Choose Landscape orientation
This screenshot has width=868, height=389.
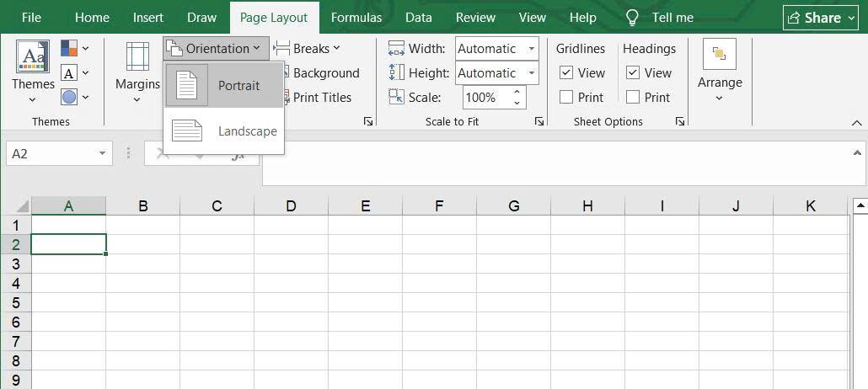(x=224, y=131)
